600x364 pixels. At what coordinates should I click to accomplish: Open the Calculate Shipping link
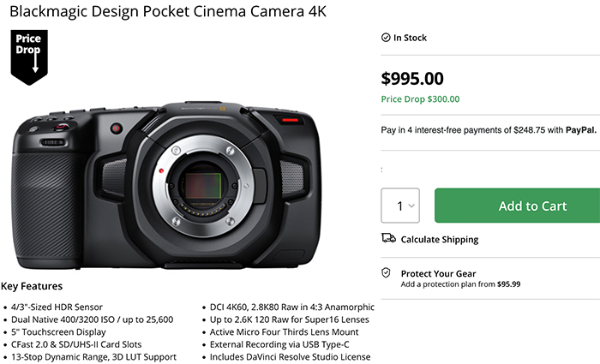440,240
